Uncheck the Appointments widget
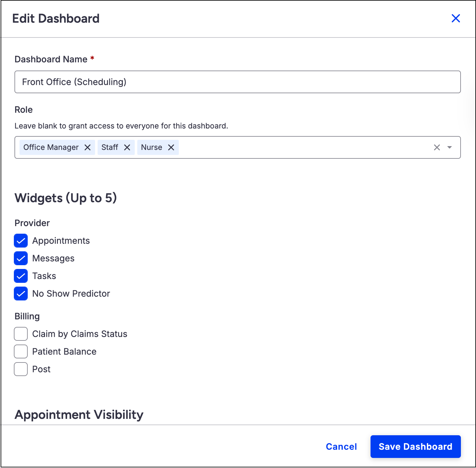Screen dimensions: 476x468 (21, 241)
